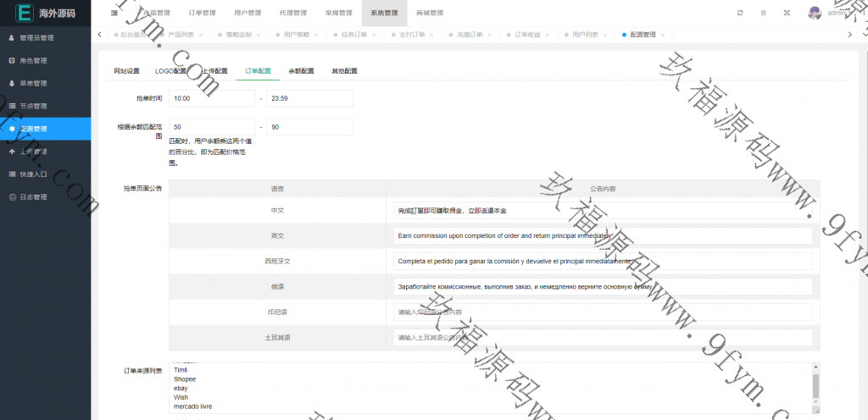Viewport: 868px width, 420px height.
Task: Select the 节点管理 sidebar item
Action: click(33, 107)
